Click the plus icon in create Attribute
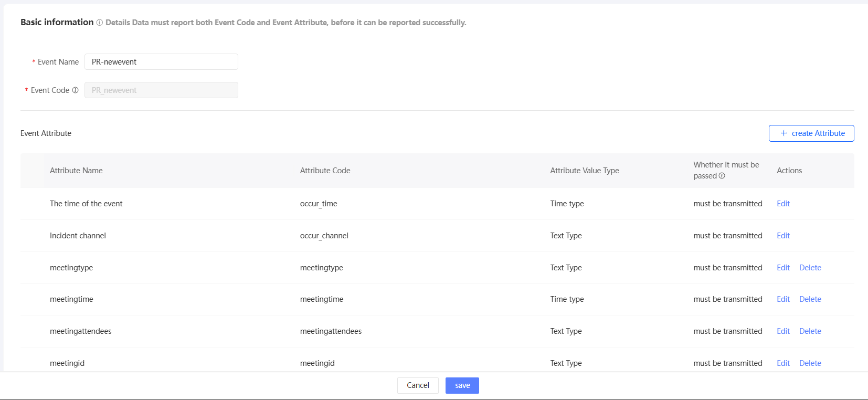The image size is (868, 400). click(x=784, y=133)
